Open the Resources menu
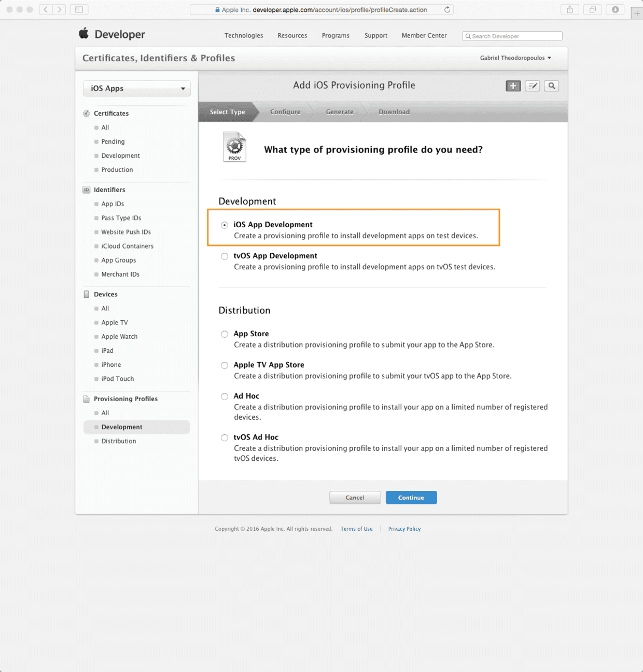 coord(292,36)
